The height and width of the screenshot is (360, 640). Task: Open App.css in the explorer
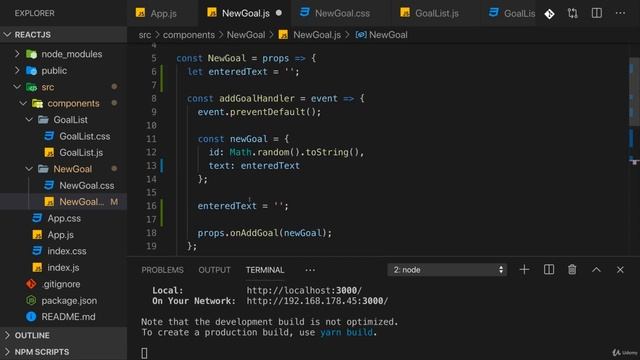click(63, 218)
